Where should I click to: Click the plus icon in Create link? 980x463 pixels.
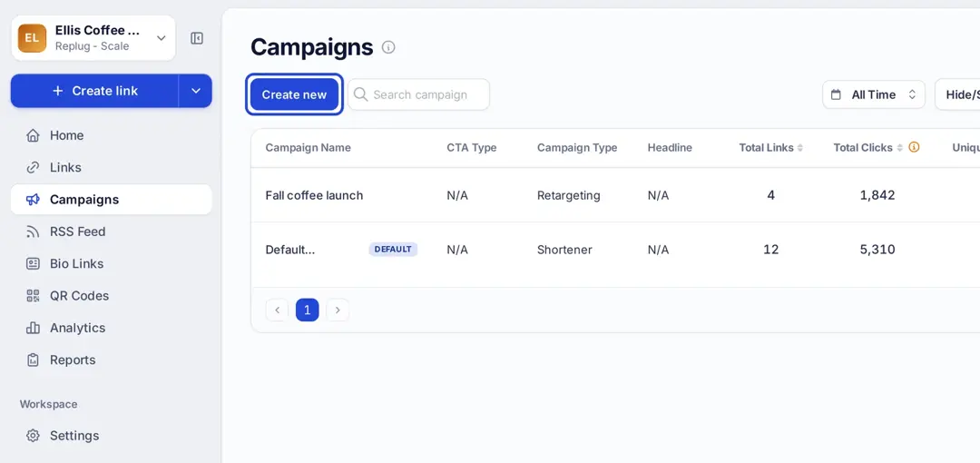58,91
